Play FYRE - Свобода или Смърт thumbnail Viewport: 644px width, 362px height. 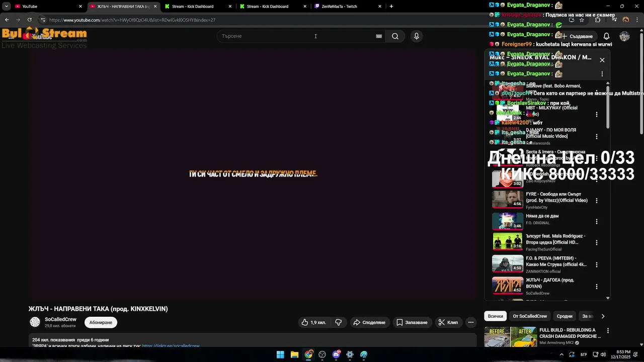507,200
